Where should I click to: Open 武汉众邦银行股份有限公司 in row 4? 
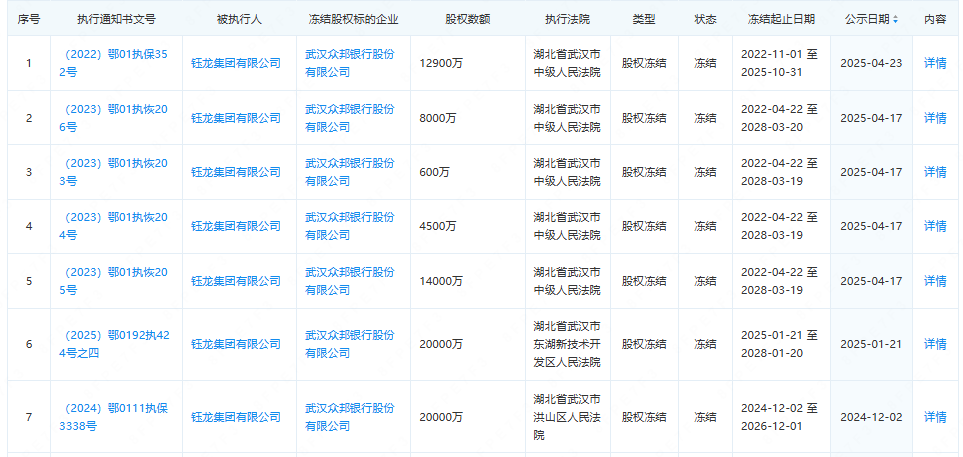click(x=350, y=226)
